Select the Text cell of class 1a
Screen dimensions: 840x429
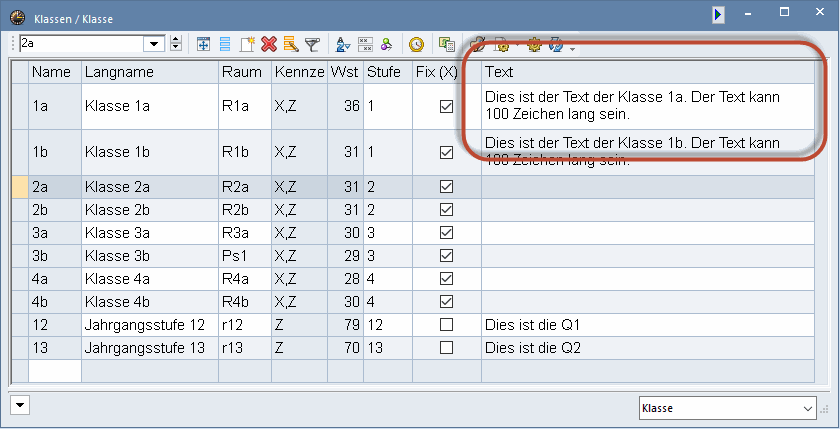tap(648, 107)
